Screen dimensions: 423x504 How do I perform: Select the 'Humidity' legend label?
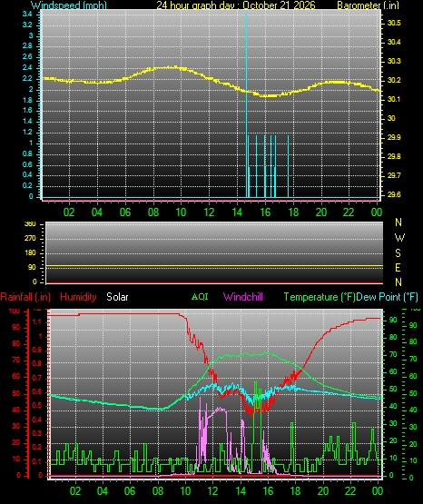click(78, 297)
